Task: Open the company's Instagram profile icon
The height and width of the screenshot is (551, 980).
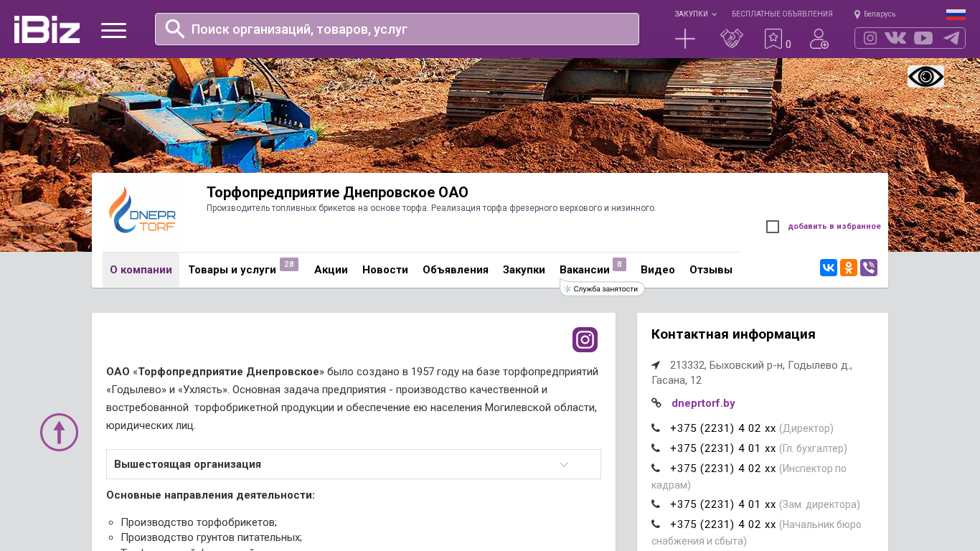Action: (585, 340)
